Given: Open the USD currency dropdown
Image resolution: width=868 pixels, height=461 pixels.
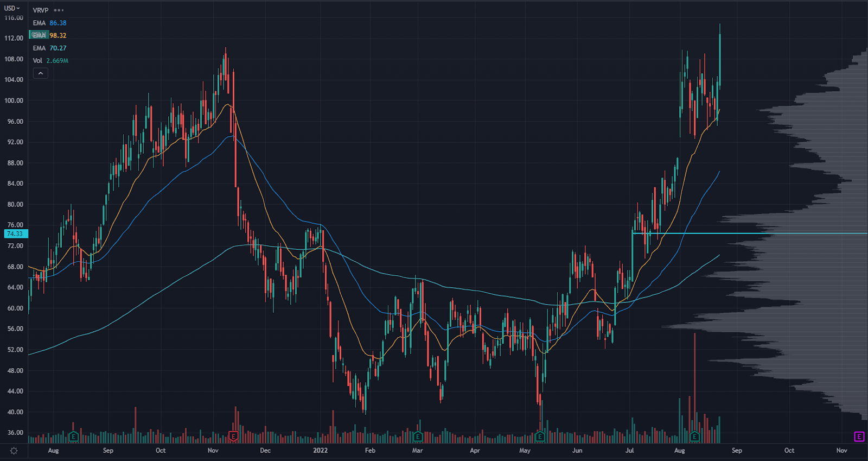Looking at the screenshot, I should coord(12,8).
